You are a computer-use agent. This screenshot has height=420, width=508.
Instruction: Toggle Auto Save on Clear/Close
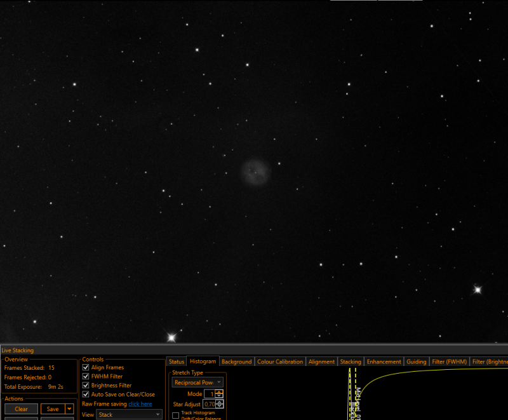tap(86, 395)
